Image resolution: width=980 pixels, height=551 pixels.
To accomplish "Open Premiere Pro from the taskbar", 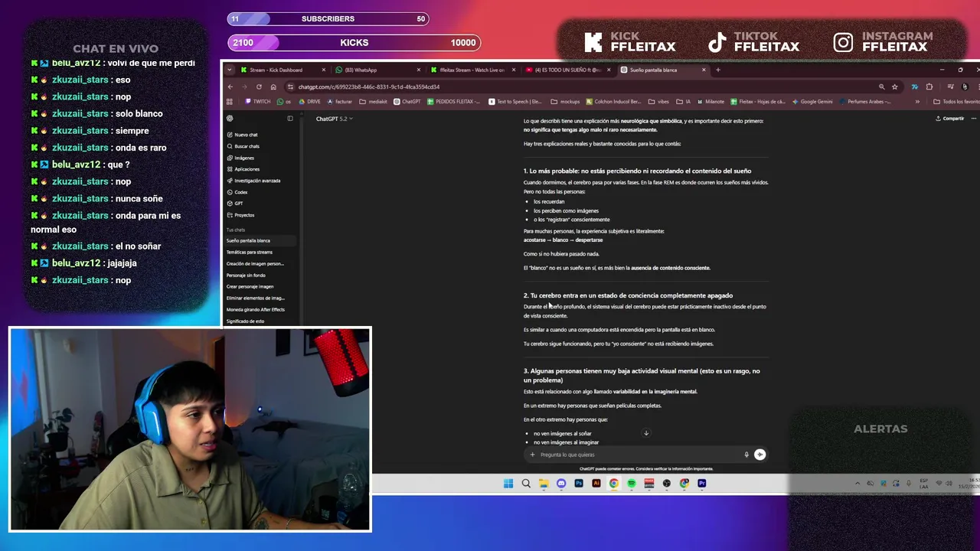I will pos(702,484).
